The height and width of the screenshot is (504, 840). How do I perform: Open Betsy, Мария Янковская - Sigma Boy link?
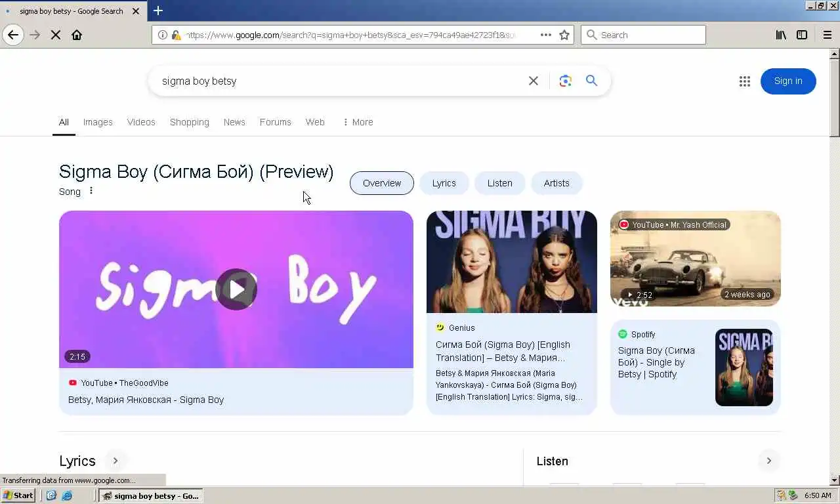coord(146,400)
